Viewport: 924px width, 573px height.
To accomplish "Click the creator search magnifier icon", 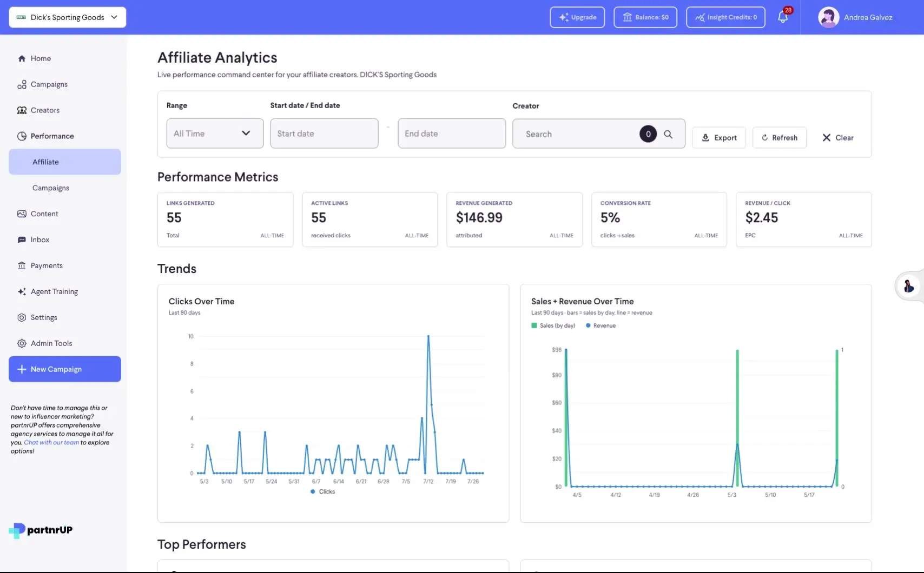I will [x=668, y=134].
